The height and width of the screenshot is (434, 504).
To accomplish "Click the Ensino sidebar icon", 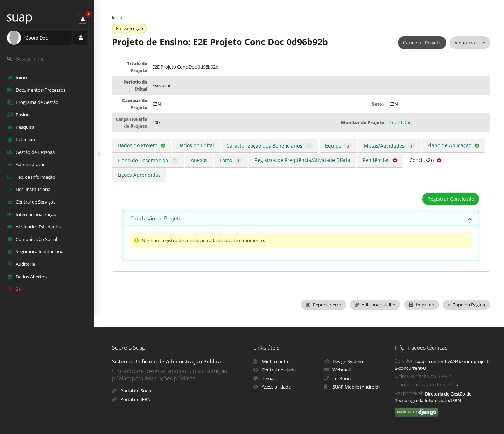I will [10, 115].
